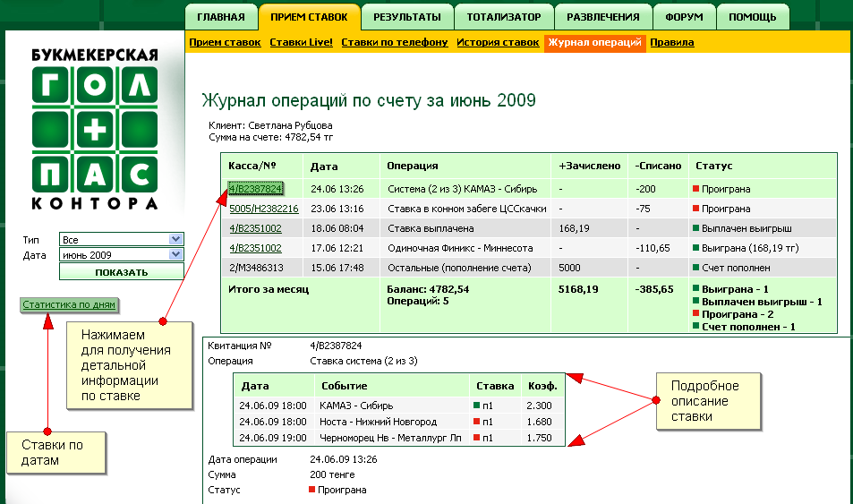Viewport: 853px width, 504px height.
Task: Select Журнал операций submenu item
Action: (x=594, y=42)
